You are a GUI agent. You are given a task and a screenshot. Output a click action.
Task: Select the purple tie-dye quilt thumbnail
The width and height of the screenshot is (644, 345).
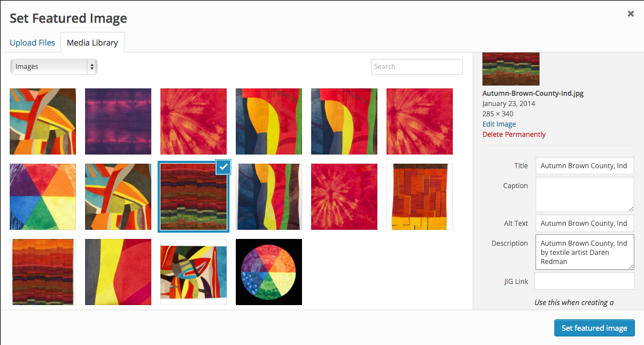click(118, 121)
